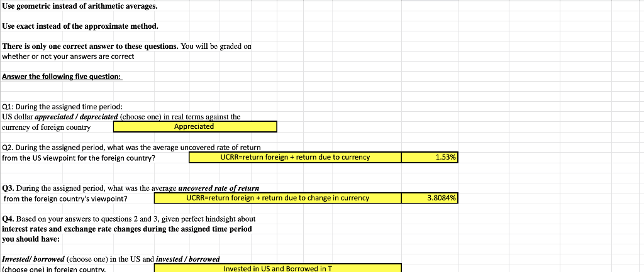Click the cell showing 1.53%

pos(430,157)
